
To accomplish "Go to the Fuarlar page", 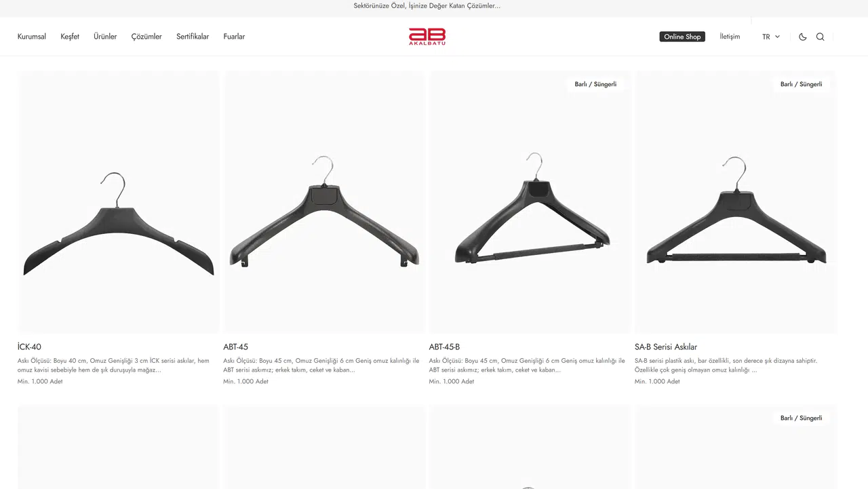I will tap(234, 37).
